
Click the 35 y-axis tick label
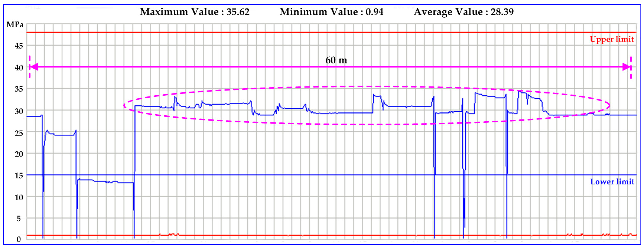coord(19,89)
